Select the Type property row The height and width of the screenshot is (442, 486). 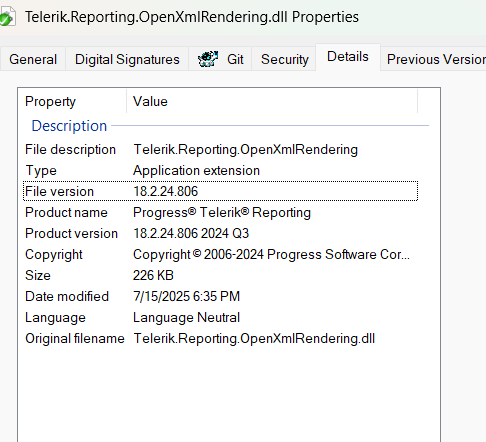(x=220, y=170)
